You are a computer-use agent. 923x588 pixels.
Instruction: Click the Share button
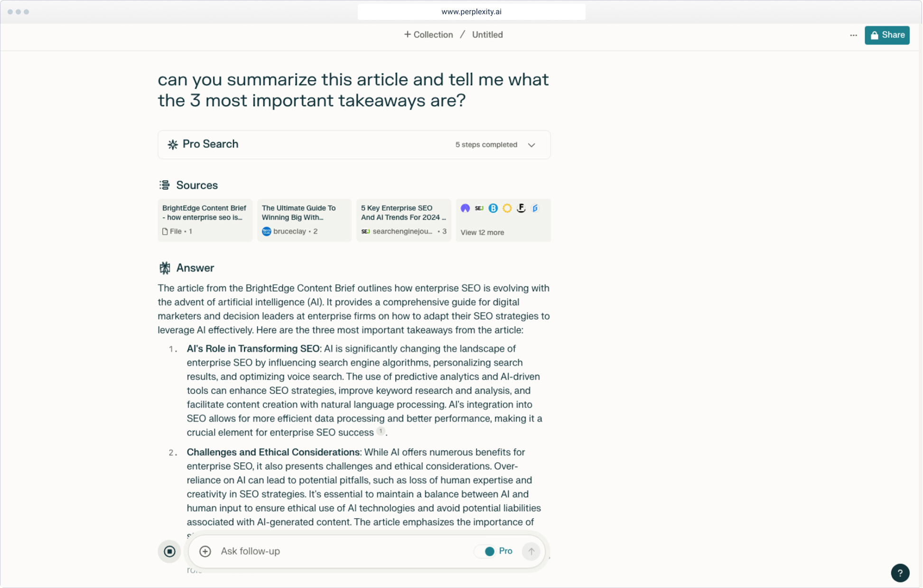886,35
